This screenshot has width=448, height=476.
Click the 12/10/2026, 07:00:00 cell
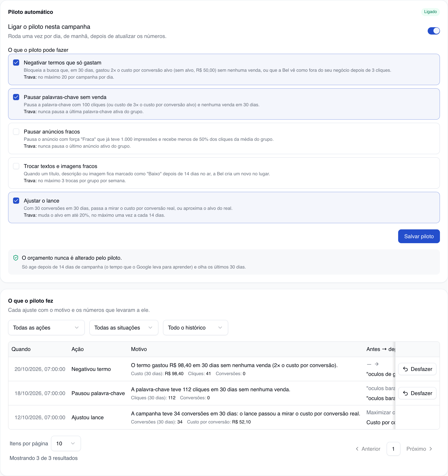pyautogui.click(x=40, y=417)
